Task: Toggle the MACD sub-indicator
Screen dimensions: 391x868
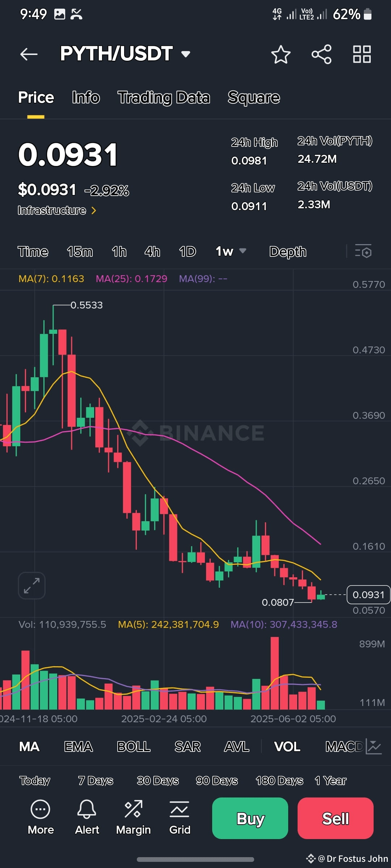Action: 344,746
